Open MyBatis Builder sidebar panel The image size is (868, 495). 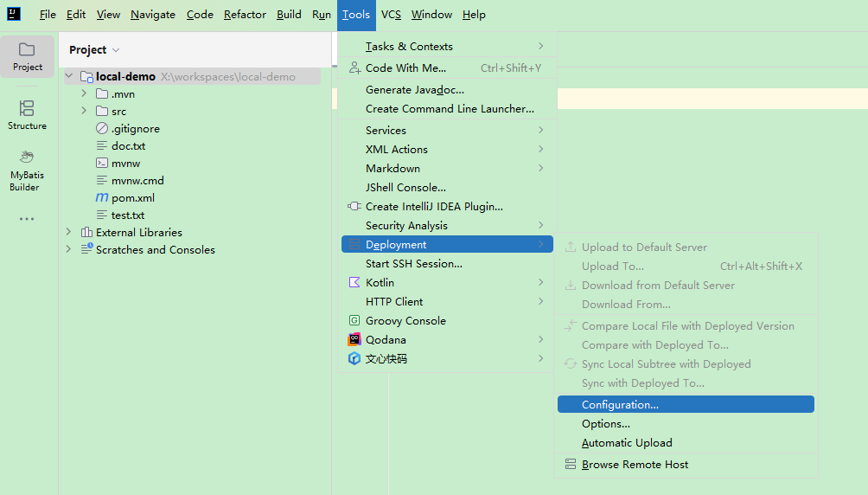25,169
